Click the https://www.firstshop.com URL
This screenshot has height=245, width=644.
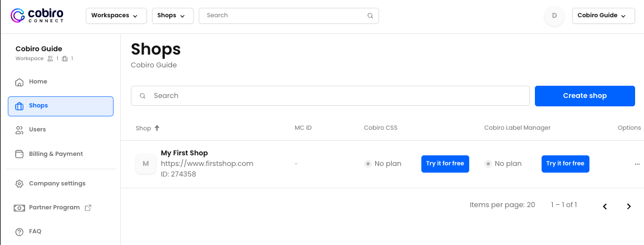(207, 164)
